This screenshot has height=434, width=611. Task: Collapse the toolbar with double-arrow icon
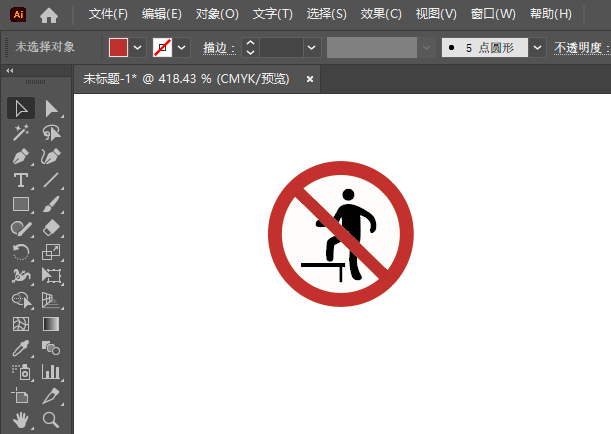[x=10, y=71]
